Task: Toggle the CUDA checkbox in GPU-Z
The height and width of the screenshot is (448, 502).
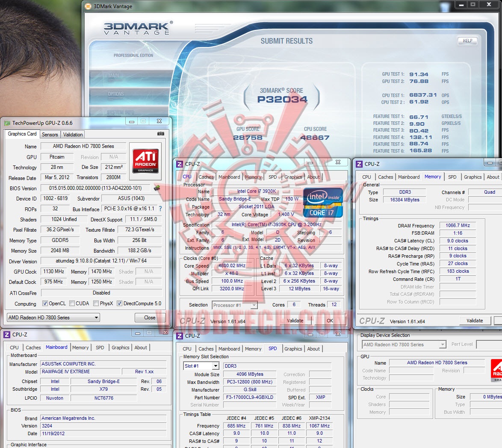Action: point(72,304)
